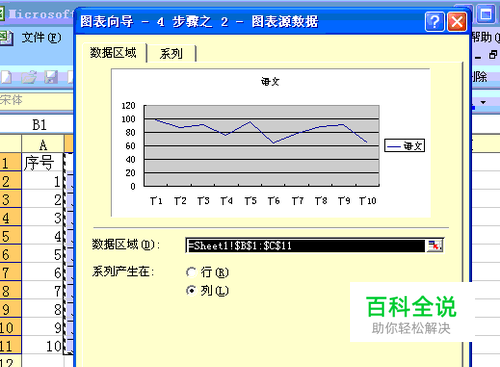
Task: Click the 数据区域 range input field
Action: 306,246
